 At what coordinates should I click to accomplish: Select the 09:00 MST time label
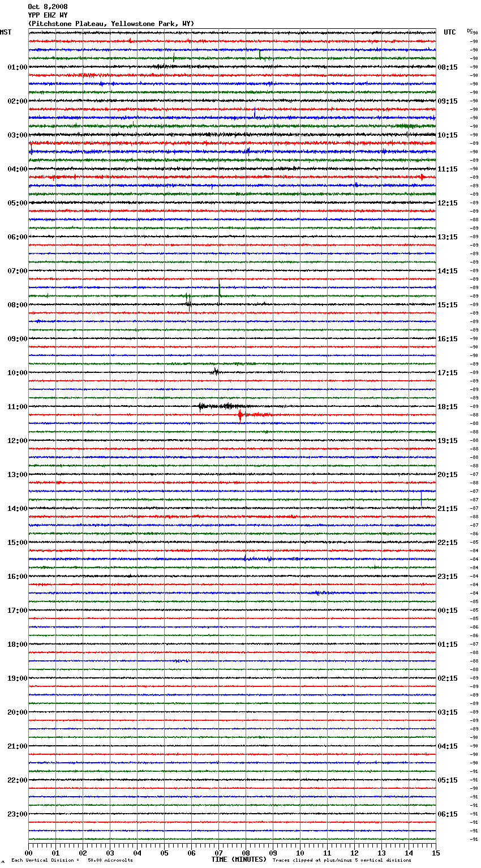pos(18,339)
